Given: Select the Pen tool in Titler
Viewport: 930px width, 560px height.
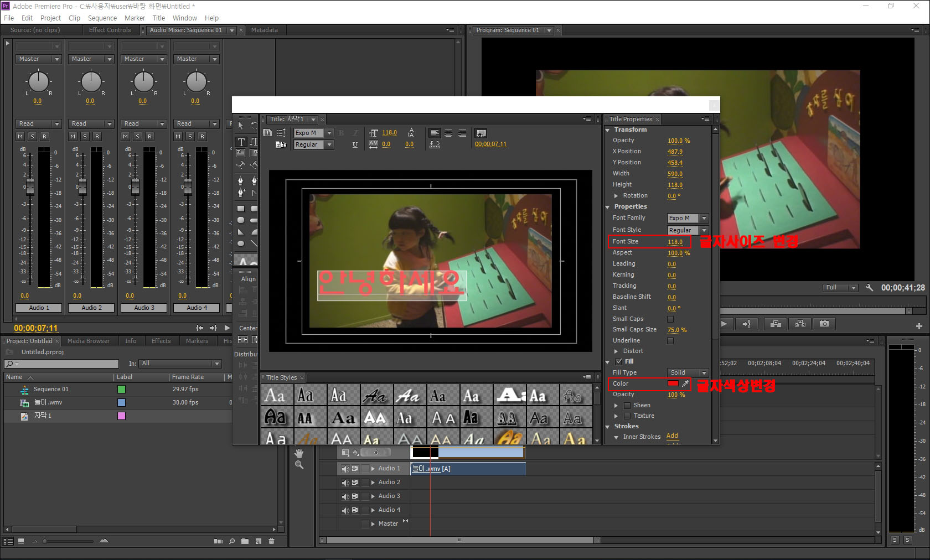Looking at the screenshot, I should (241, 180).
